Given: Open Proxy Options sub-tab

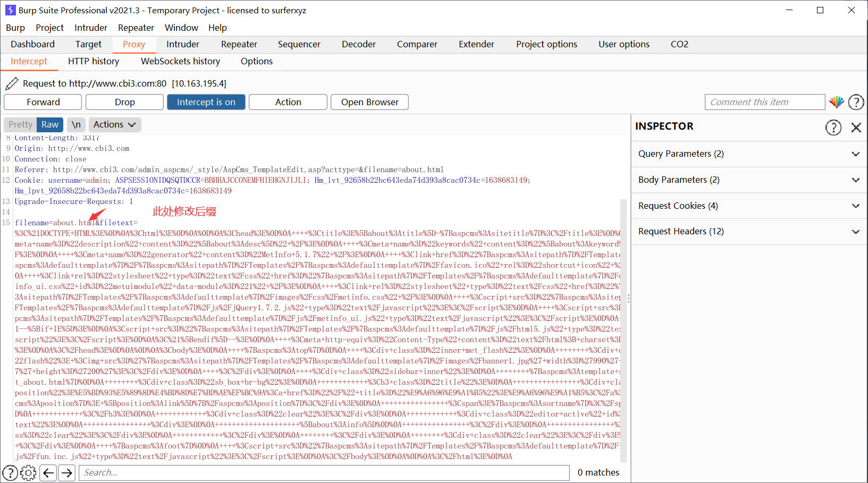Looking at the screenshot, I should tap(257, 61).
